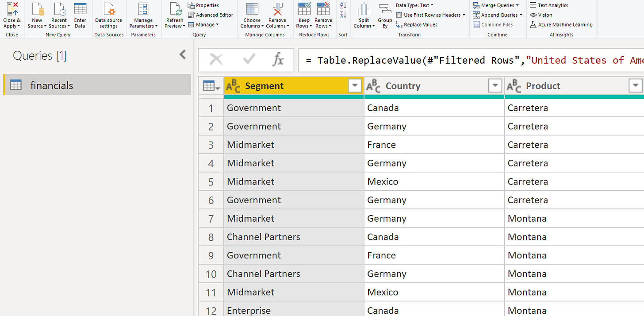The width and height of the screenshot is (644, 316).
Task: Click the Mexico cell in row 5
Action: 434,182
